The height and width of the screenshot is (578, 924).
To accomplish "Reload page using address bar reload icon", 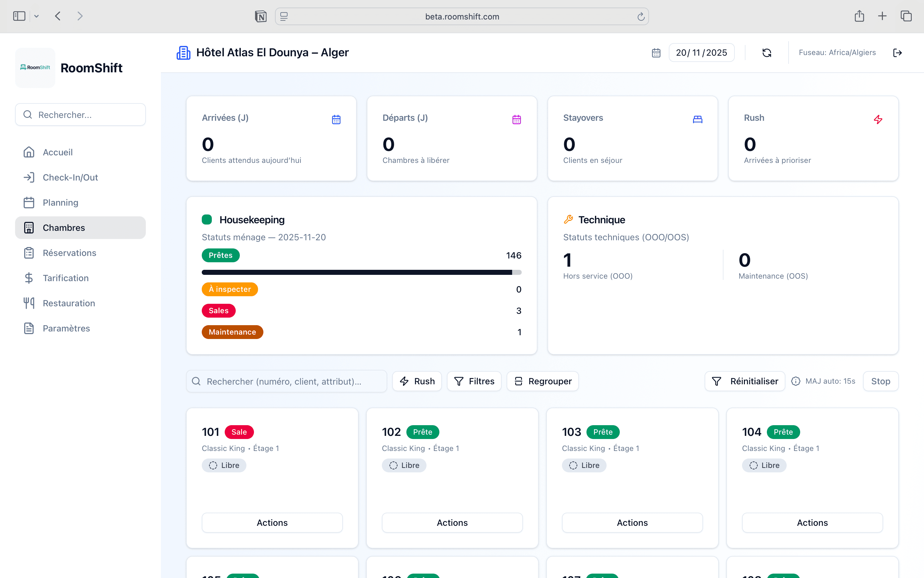I will pos(641,16).
